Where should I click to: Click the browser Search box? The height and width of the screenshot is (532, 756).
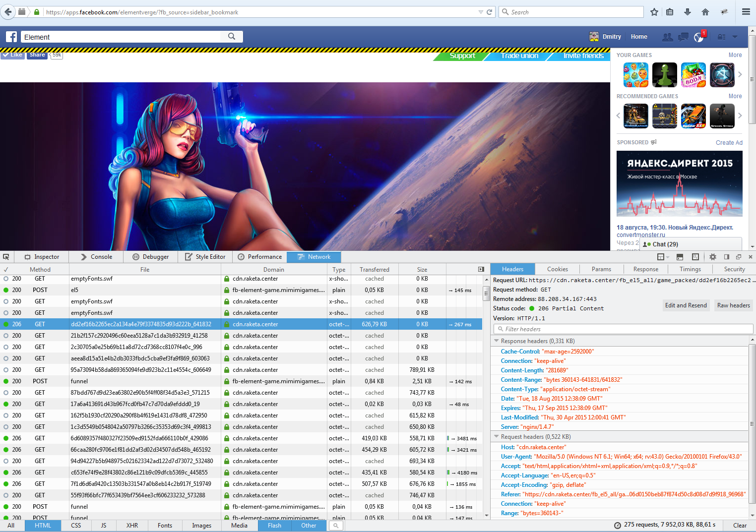571,12
